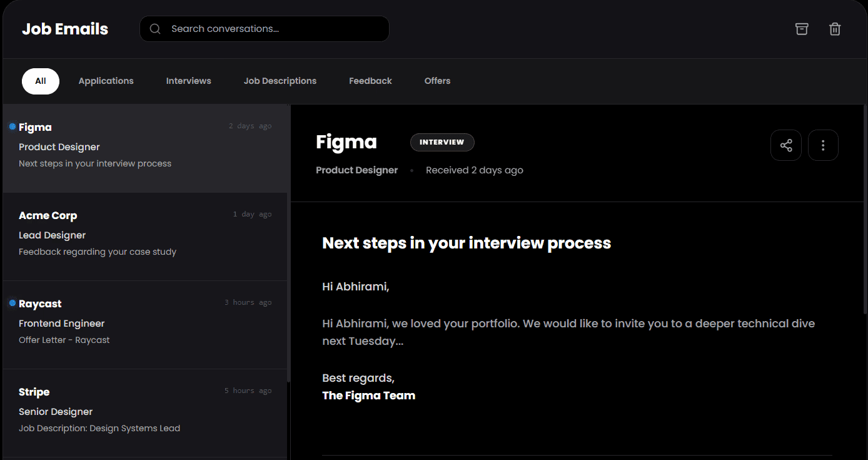Screen dimensions: 868x460
Task: Open the Acme Corp email
Action: click(x=146, y=237)
